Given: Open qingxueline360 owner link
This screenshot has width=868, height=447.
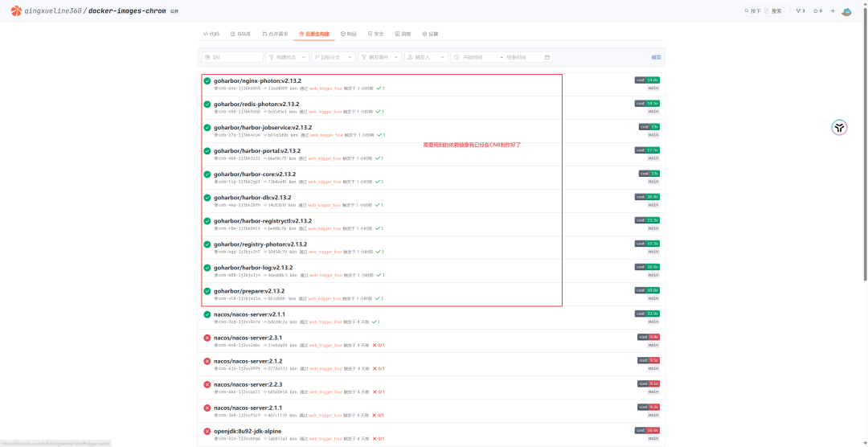Looking at the screenshot, I should click(x=52, y=10).
